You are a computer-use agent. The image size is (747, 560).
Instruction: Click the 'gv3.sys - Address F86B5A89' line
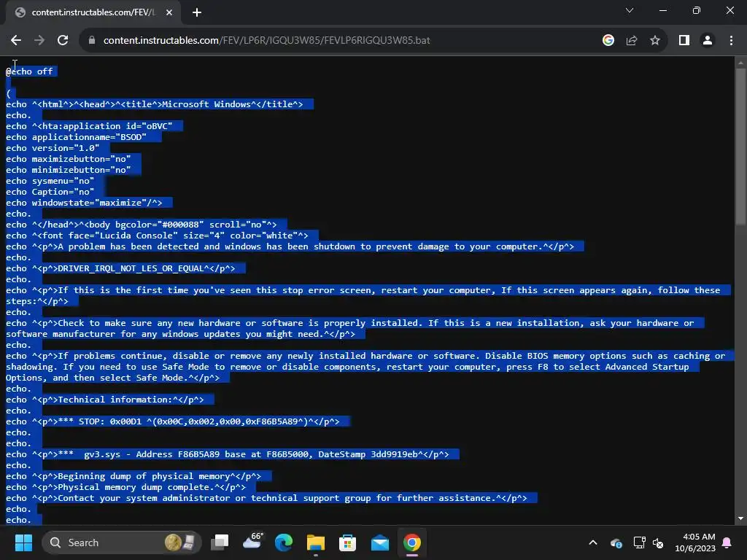point(228,454)
